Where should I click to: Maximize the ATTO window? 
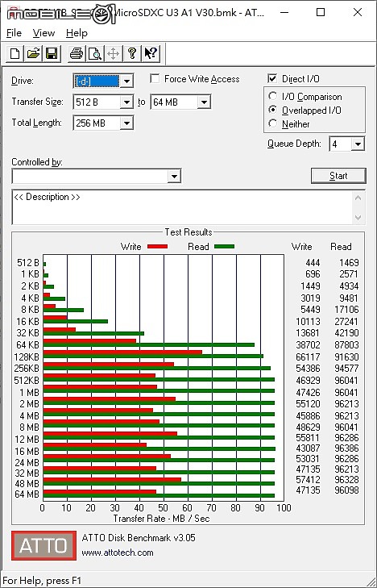(321, 12)
